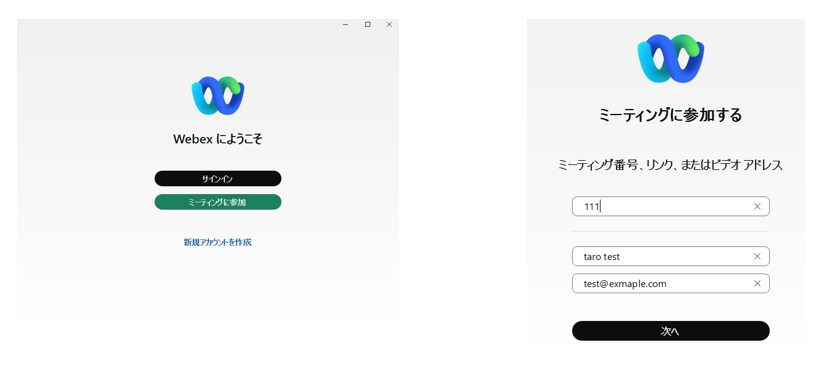Close the Webex welcome window
This screenshot has height=389, width=822.
[389, 24]
